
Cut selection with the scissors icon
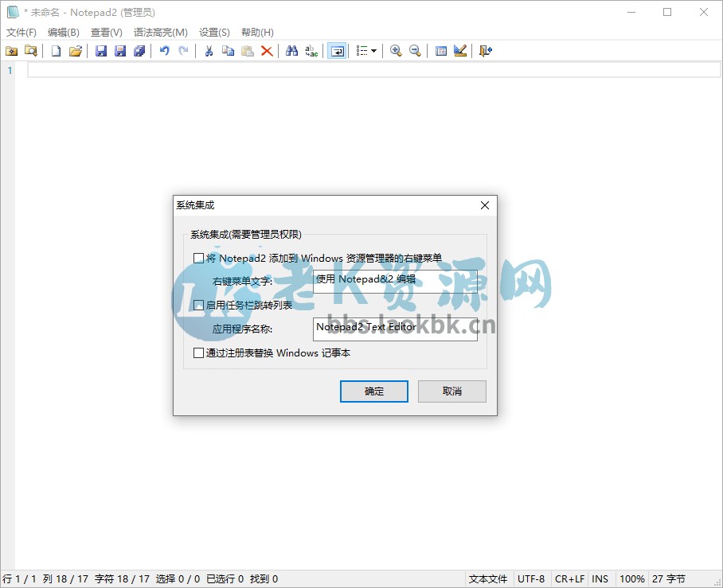[x=209, y=51]
